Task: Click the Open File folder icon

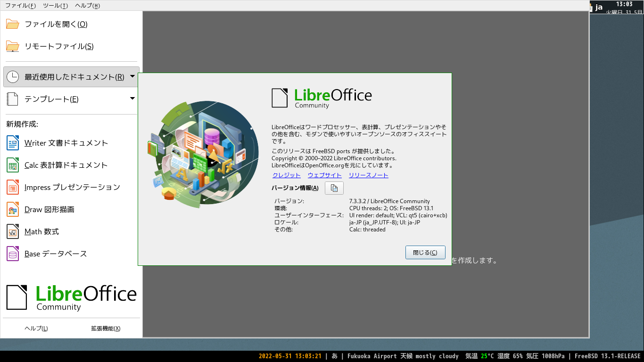Action: (x=12, y=24)
